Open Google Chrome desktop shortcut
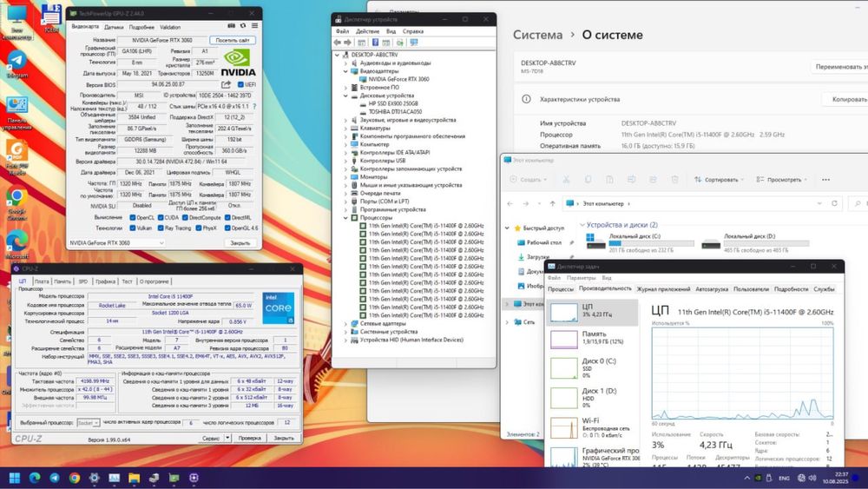This screenshot has width=868, height=489. click(x=16, y=203)
